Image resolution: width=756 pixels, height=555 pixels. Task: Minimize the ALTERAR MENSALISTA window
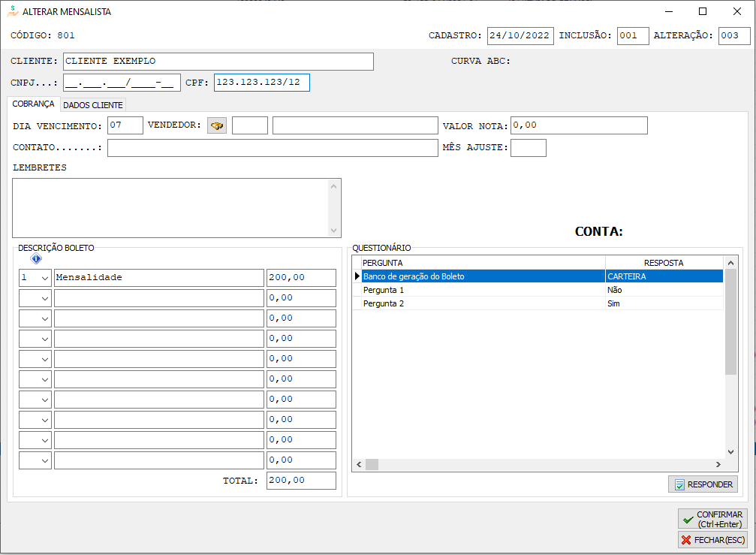coord(669,11)
